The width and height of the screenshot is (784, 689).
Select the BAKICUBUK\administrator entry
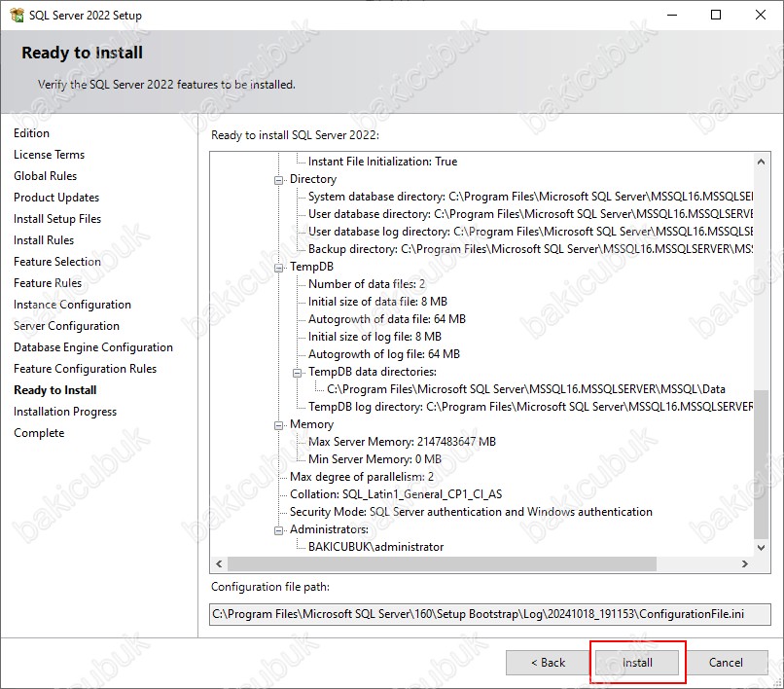376,547
